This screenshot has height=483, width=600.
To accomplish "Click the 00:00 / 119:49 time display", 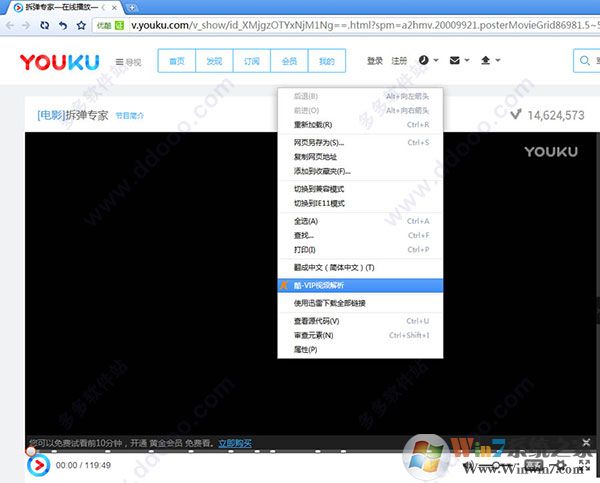I will point(83,465).
